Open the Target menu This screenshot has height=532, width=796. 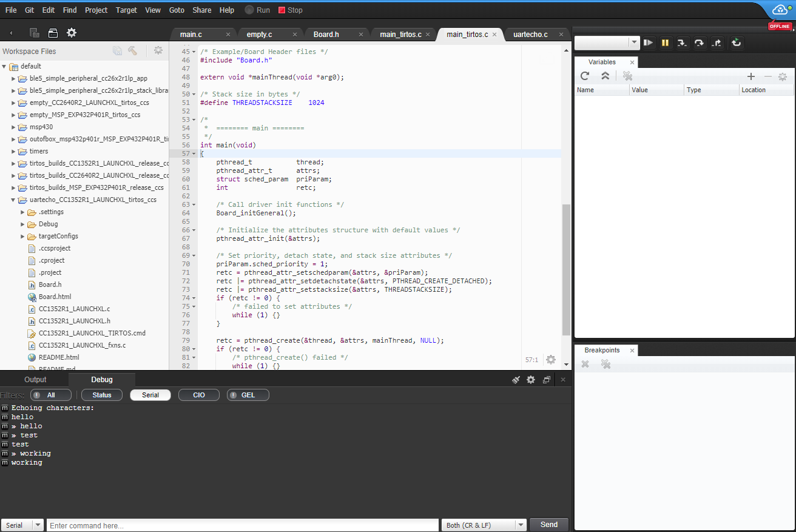pyautogui.click(x=126, y=10)
